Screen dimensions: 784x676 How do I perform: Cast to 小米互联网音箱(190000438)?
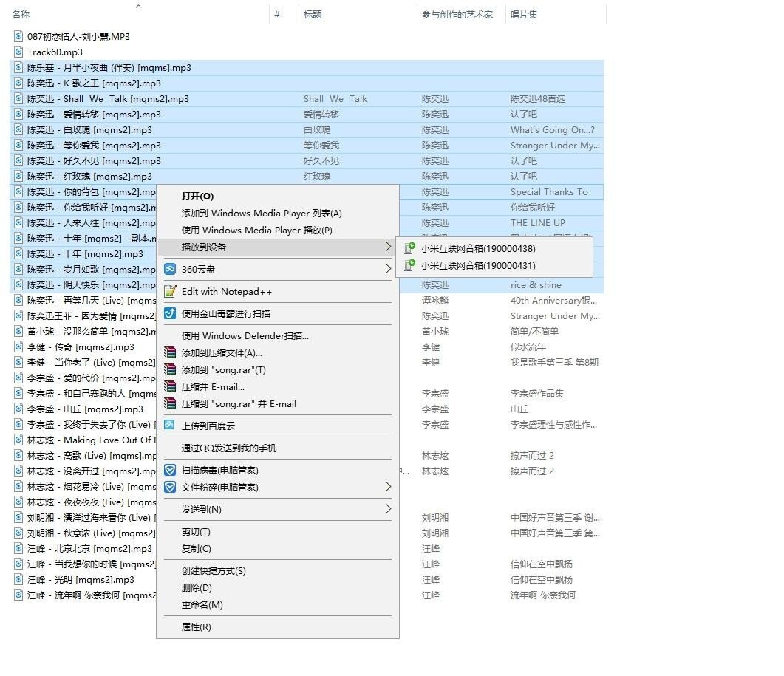pyautogui.click(x=478, y=248)
